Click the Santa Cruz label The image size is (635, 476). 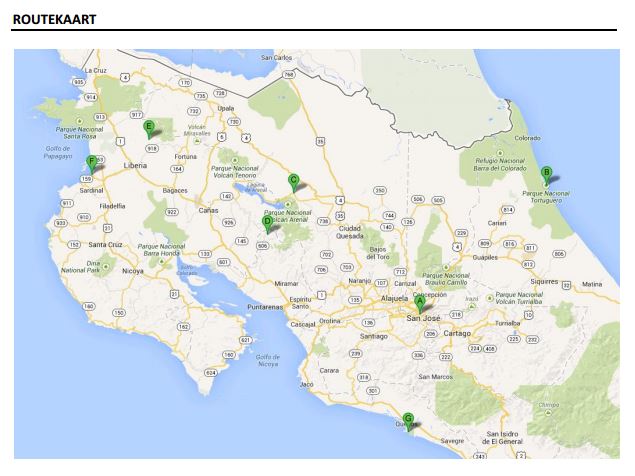point(105,245)
